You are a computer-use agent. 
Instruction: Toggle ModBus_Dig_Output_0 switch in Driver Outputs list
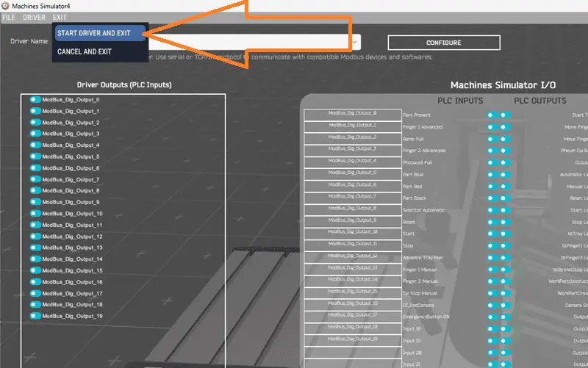pos(35,99)
